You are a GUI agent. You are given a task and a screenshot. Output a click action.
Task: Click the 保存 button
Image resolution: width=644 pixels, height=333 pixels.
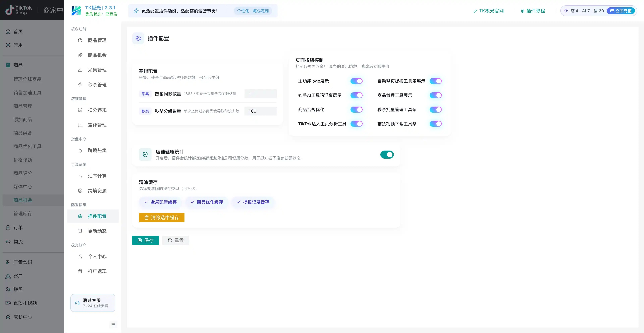pyautogui.click(x=146, y=240)
